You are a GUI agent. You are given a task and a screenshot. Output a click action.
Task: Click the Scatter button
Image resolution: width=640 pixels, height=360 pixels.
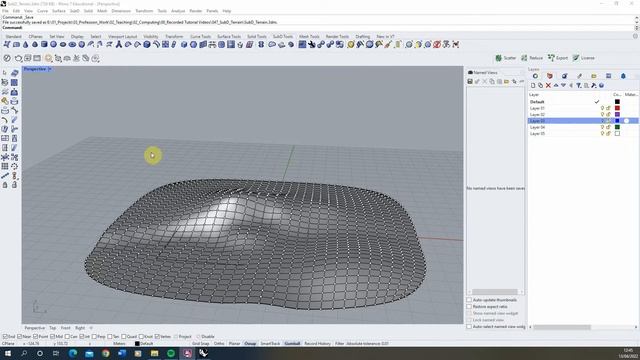click(506, 58)
